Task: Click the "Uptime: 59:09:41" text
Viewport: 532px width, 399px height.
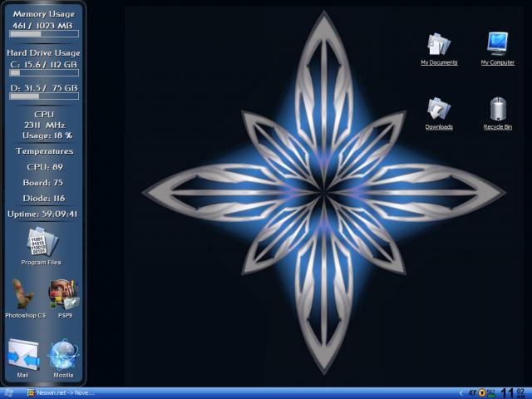Action: (x=42, y=214)
